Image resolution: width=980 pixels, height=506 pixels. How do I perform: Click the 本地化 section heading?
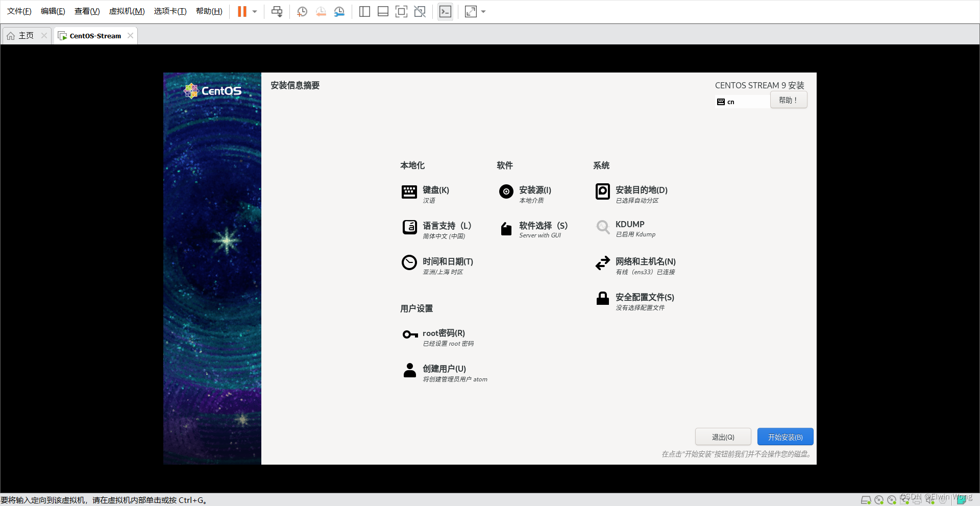pos(412,165)
